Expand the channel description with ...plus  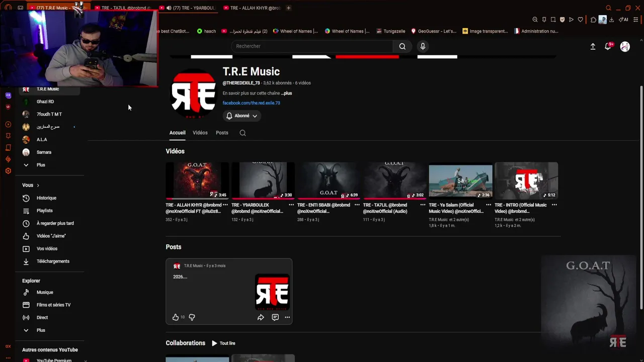(x=286, y=93)
